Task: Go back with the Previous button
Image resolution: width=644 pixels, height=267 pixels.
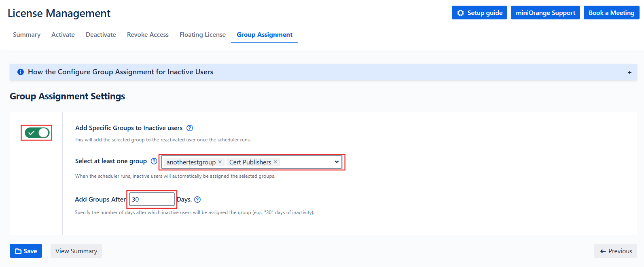Action: 615,251
